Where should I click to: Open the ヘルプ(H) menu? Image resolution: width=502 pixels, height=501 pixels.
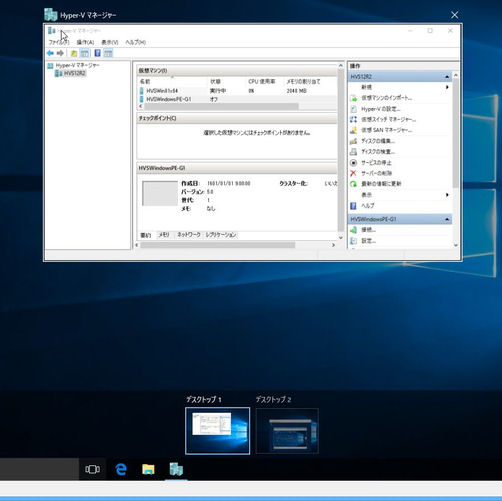click(x=135, y=42)
